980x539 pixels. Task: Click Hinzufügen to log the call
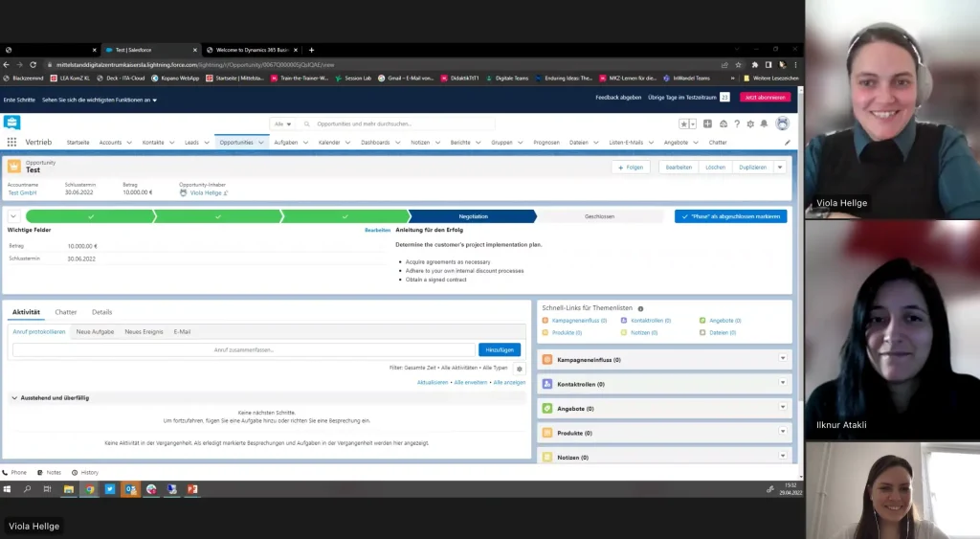[x=500, y=349]
